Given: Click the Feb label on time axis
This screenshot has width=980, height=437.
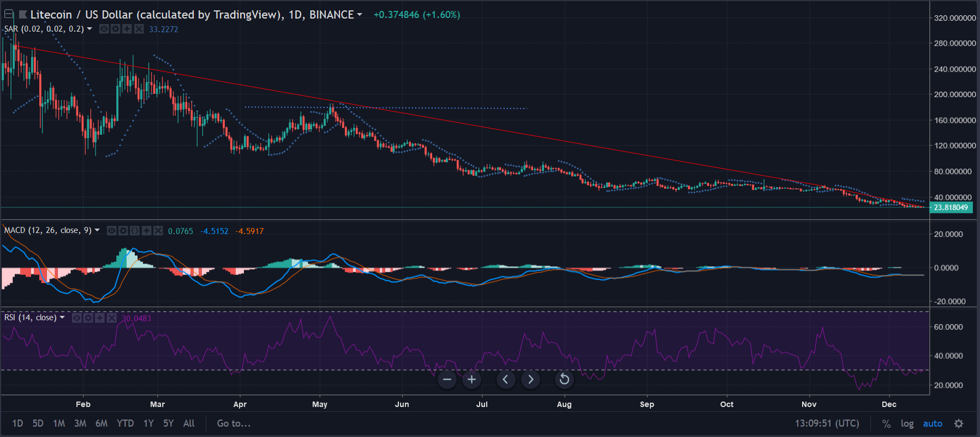Looking at the screenshot, I should coord(83,404).
